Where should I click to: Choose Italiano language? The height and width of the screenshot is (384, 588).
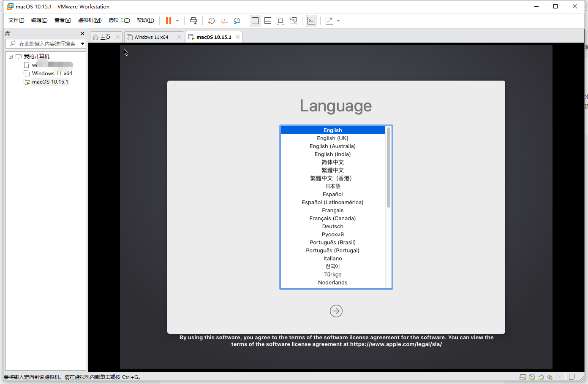click(333, 258)
